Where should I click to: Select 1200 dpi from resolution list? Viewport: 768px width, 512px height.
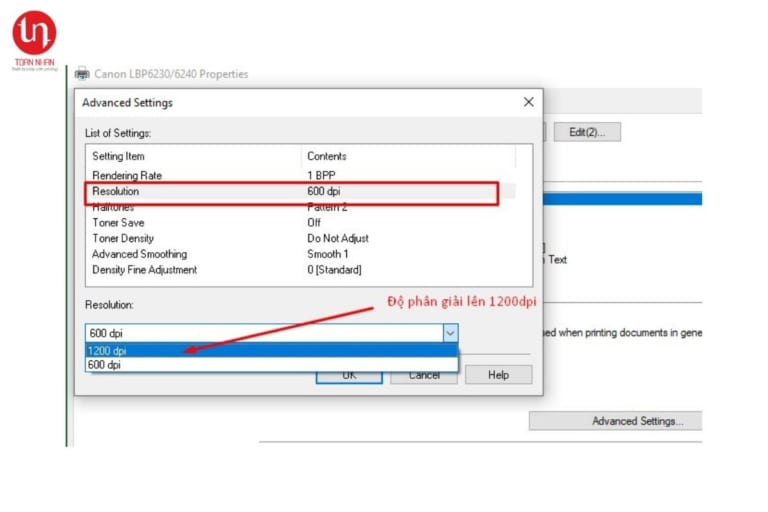click(x=271, y=350)
